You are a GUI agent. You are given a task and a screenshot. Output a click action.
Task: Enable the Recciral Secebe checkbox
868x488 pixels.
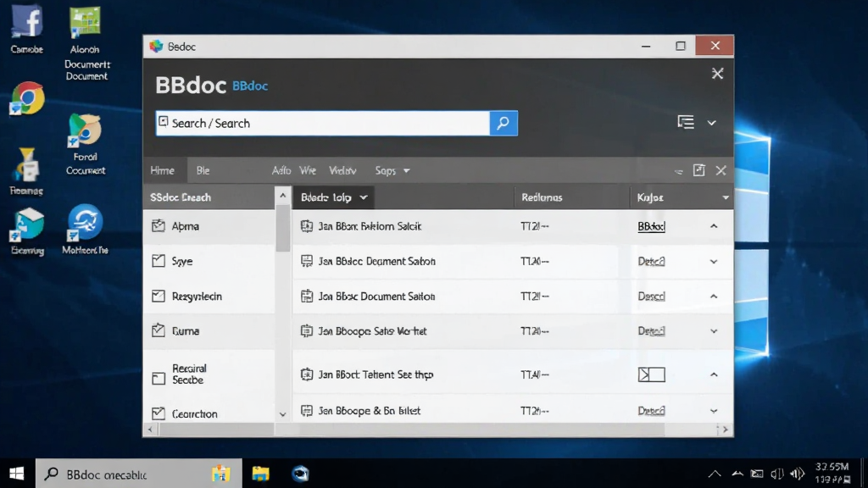(159, 378)
